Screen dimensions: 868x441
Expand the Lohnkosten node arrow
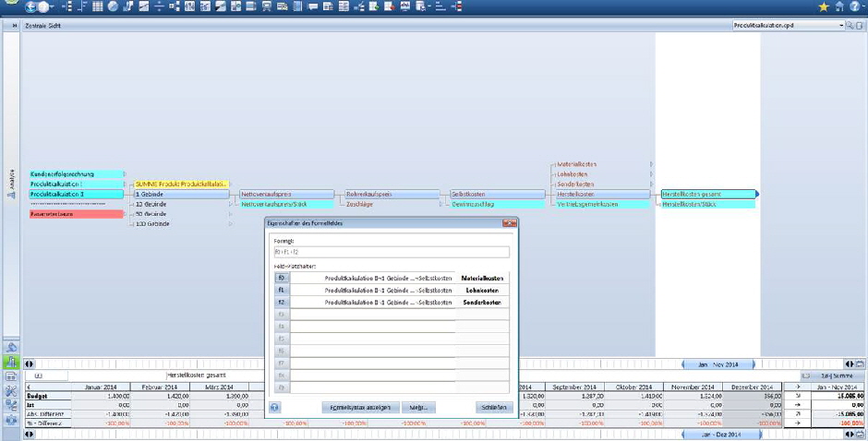click(x=652, y=174)
